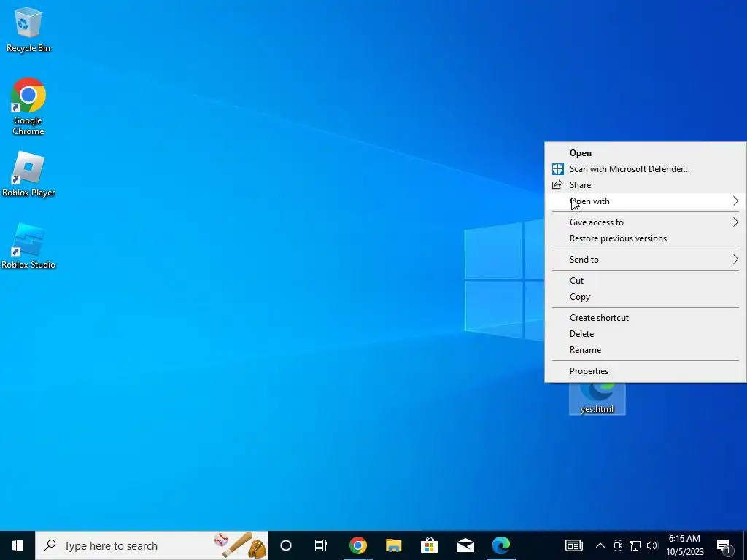Screen dimensions: 747x560
Task: Open the notification Action Center icon
Action: [724, 545]
